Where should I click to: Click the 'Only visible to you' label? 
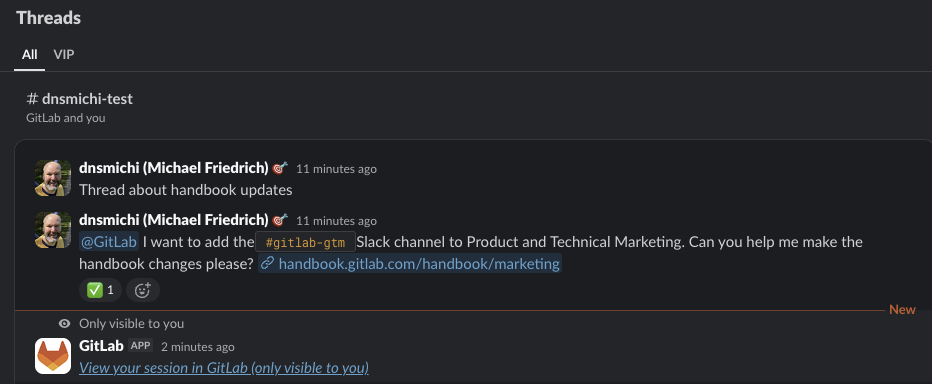131,323
